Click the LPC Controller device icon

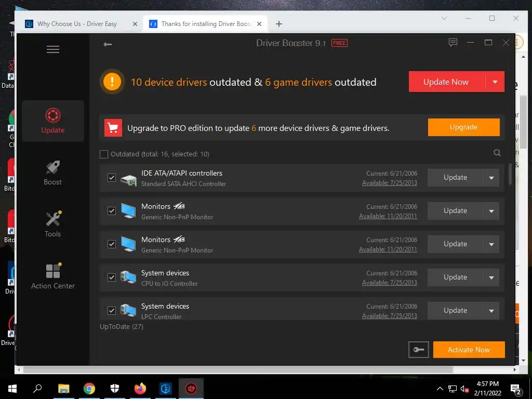click(x=128, y=310)
